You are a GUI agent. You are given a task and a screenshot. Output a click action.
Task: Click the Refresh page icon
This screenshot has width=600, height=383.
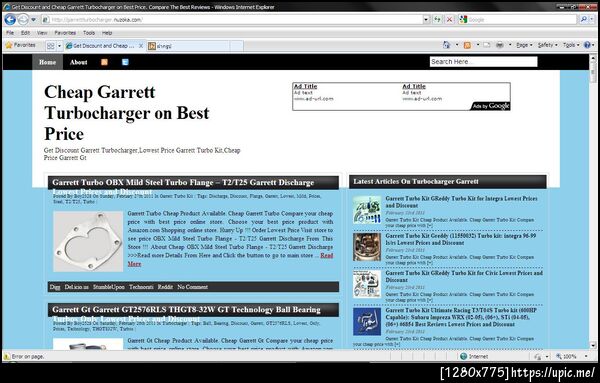[437, 20]
